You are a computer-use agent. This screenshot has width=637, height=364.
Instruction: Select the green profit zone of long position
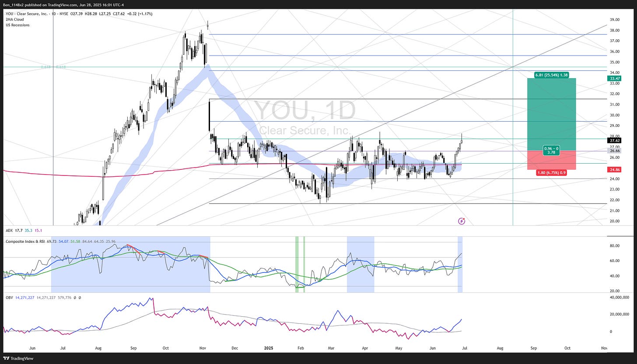(x=551, y=114)
